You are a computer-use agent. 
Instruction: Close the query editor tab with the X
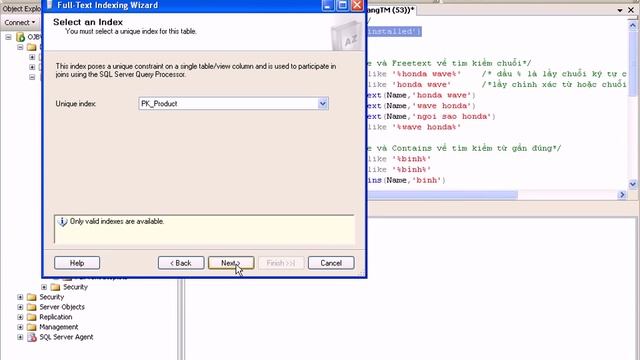[631, 10]
